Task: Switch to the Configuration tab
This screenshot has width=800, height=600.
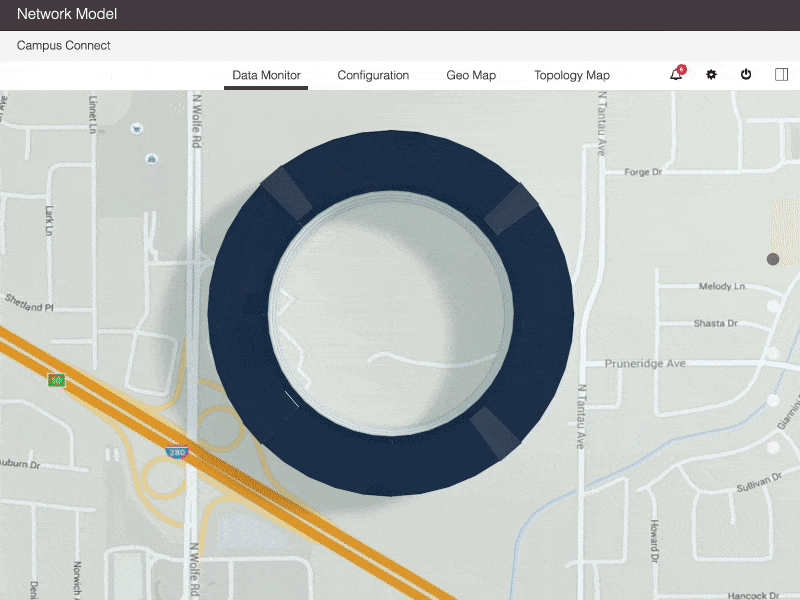Action: (373, 76)
